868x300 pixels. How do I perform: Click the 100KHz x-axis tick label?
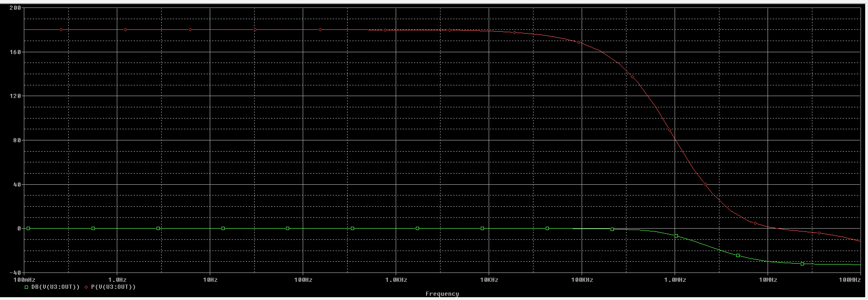click(x=582, y=280)
